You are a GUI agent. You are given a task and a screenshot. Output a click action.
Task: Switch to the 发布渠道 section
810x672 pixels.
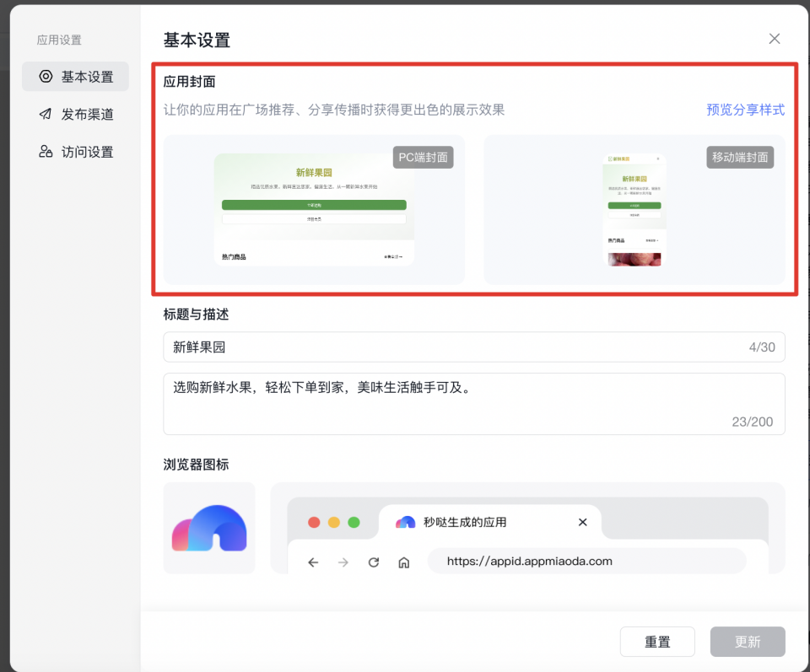[76, 115]
